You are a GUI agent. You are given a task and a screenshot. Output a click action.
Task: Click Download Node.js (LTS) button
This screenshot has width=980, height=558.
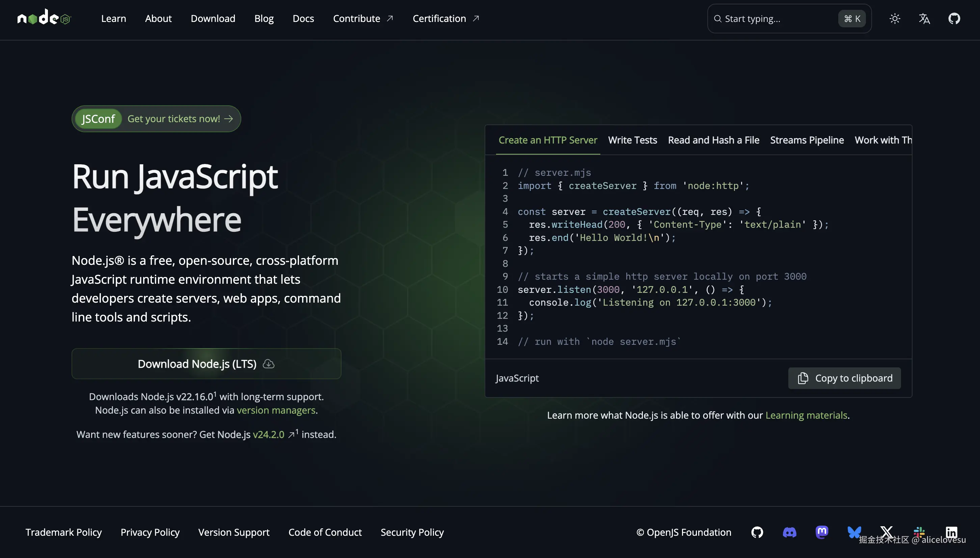pos(206,364)
